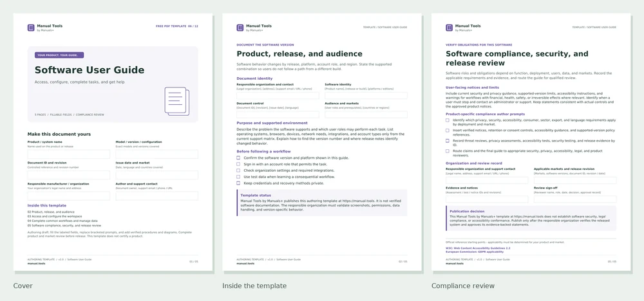The image size is (644, 301).
Task: Click 'Software compliance, security, and release review' heading
Action: coord(517,59)
